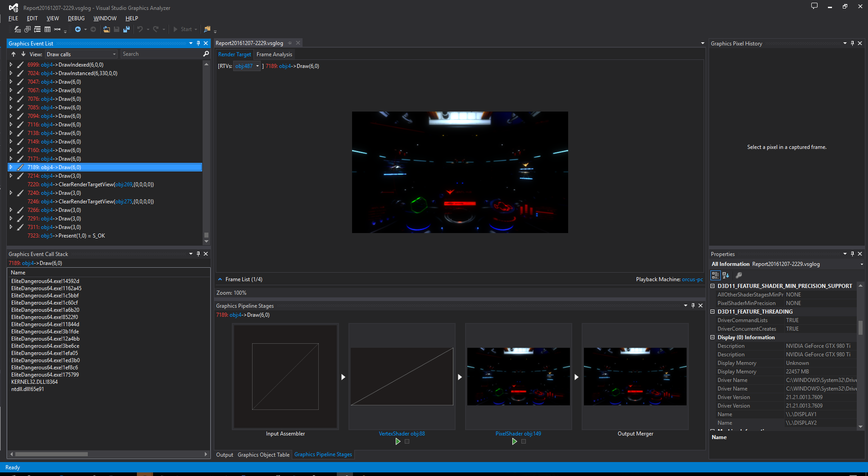Open the RTVs obj:487 dropdown

click(247, 66)
